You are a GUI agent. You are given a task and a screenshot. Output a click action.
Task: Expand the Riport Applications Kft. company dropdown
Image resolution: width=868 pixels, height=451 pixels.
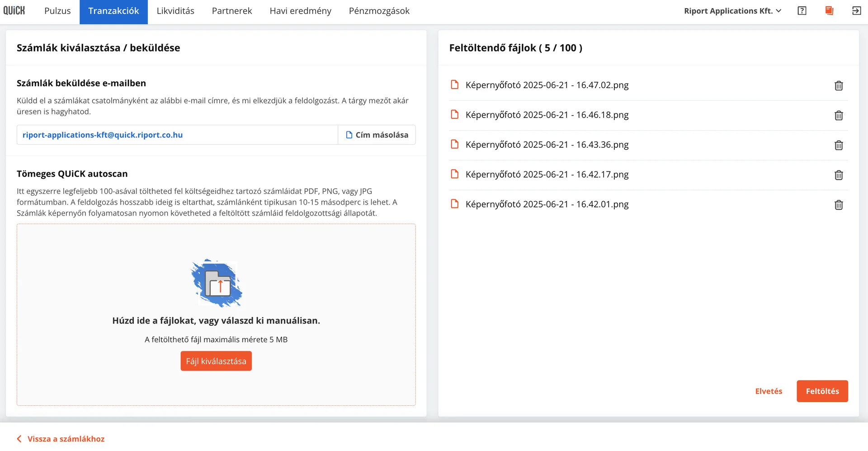pyautogui.click(x=732, y=11)
